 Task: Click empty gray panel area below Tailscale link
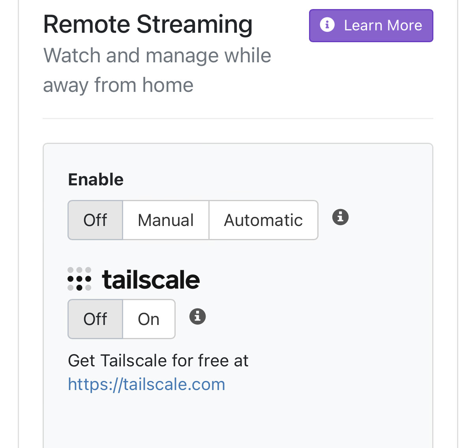(238, 422)
